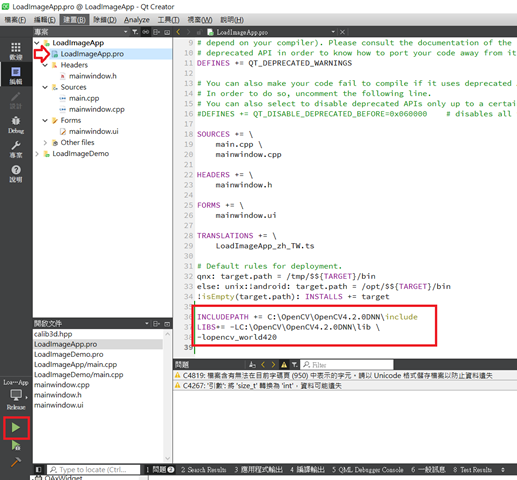The height and width of the screenshot is (480, 517).
Task: Open Design mode in sidebar
Action: coord(16,100)
